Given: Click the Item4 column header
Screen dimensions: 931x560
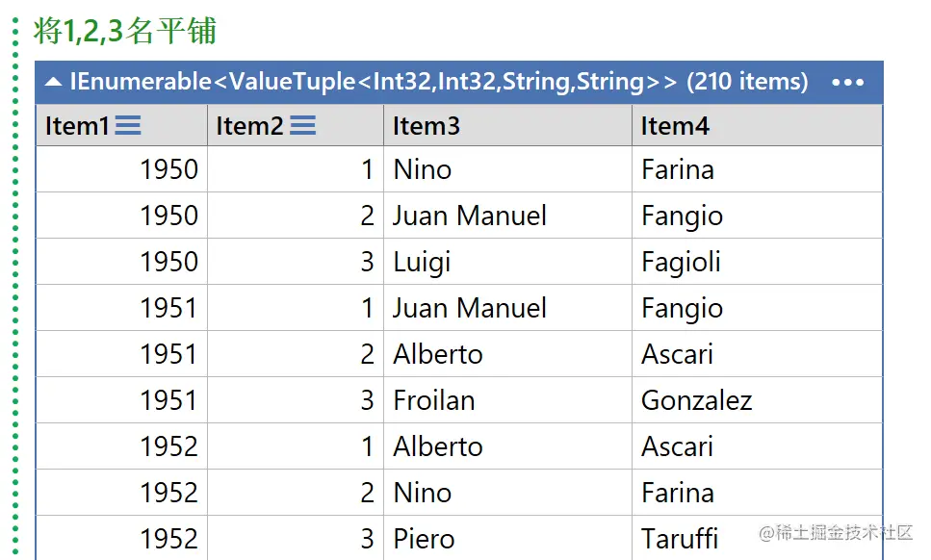Looking at the screenshot, I should click(757, 125).
